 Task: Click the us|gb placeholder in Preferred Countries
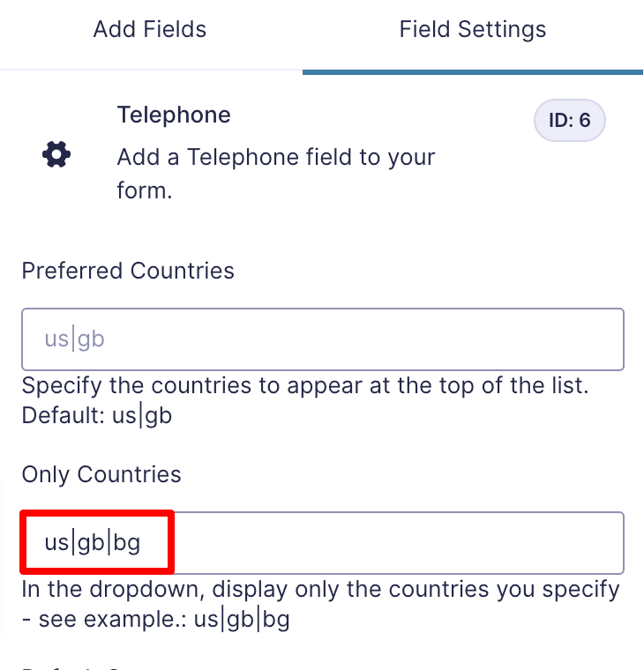click(74, 339)
